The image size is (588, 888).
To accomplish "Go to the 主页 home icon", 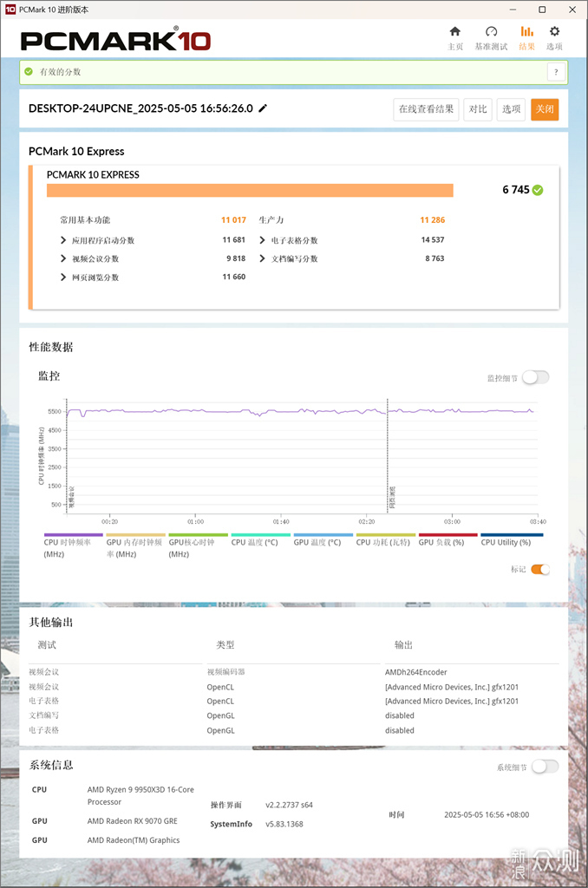I will coord(455,32).
